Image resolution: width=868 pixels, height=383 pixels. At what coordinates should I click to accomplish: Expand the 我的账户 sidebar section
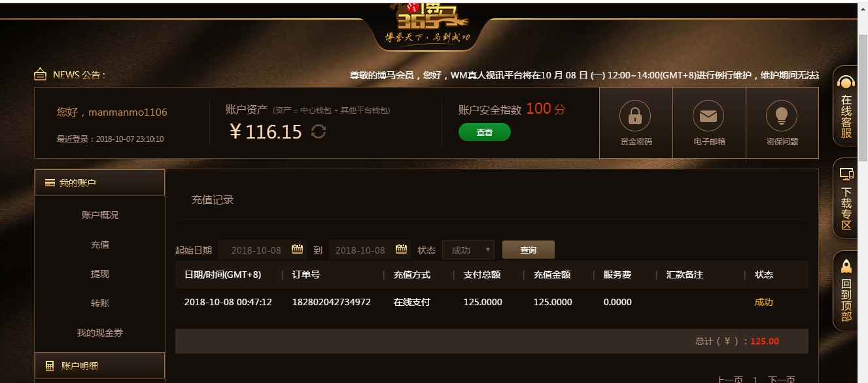point(99,182)
